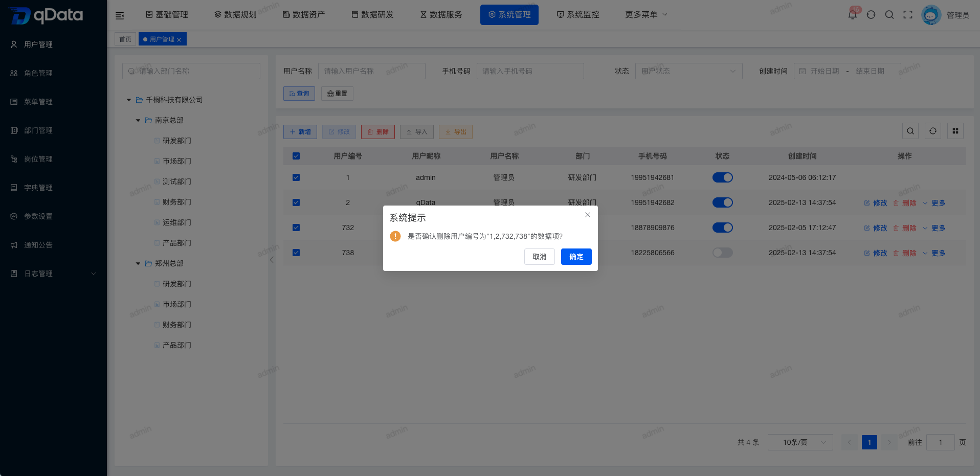Screen dimensions: 980x476
Task: Click the 重置 reset button
Action: (337, 94)
